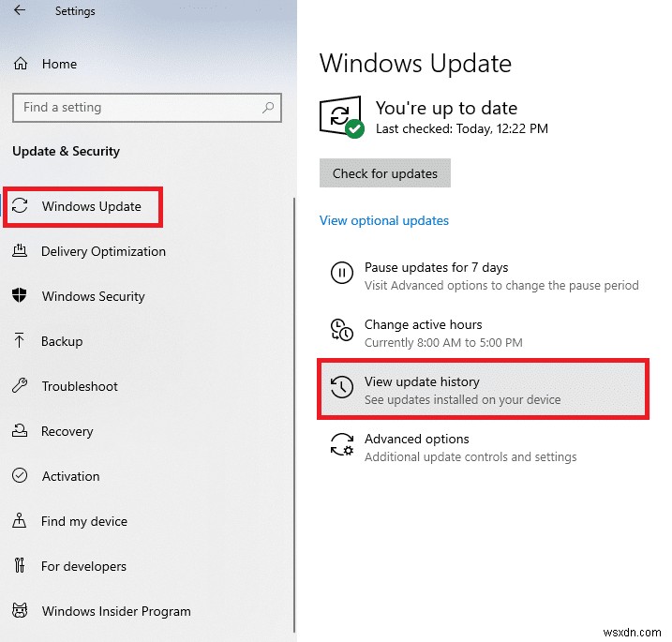Image resolution: width=672 pixels, height=642 pixels.
Task: Click the Recovery icon
Action: [x=20, y=431]
